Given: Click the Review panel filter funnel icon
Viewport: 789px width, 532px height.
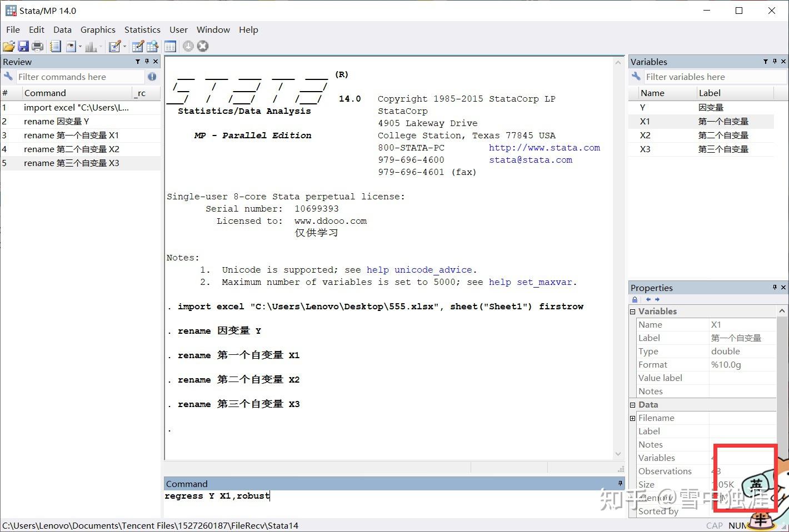Looking at the screenshot, I should coord(137,62).
